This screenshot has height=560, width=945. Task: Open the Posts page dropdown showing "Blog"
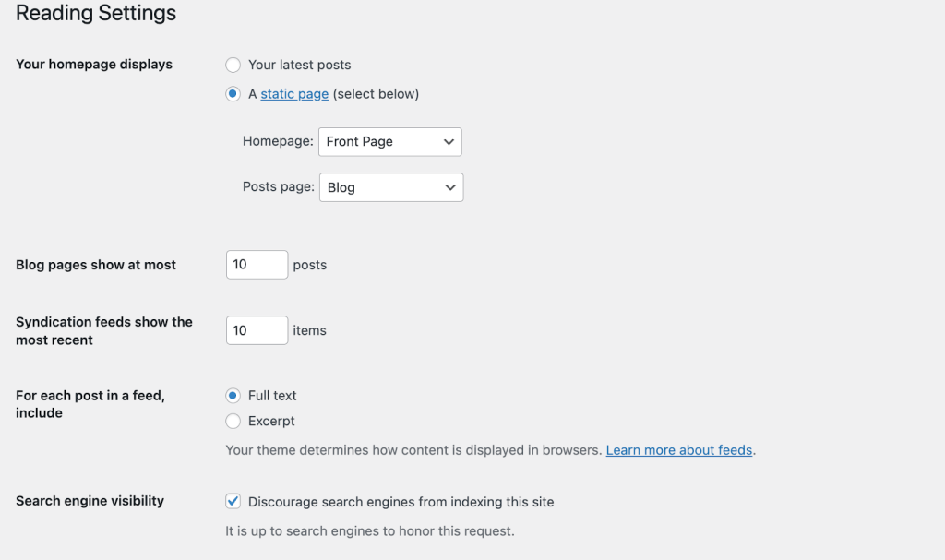click(390, 186)
